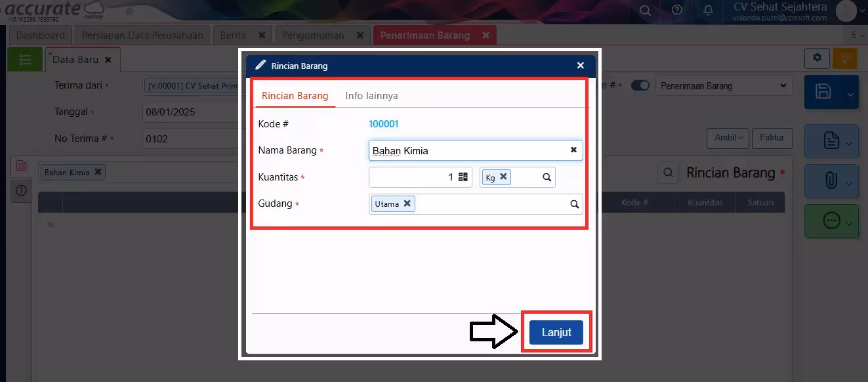Open the red document side tab
The height and width of the screenshot is (382, 868).
click(21, 166)
